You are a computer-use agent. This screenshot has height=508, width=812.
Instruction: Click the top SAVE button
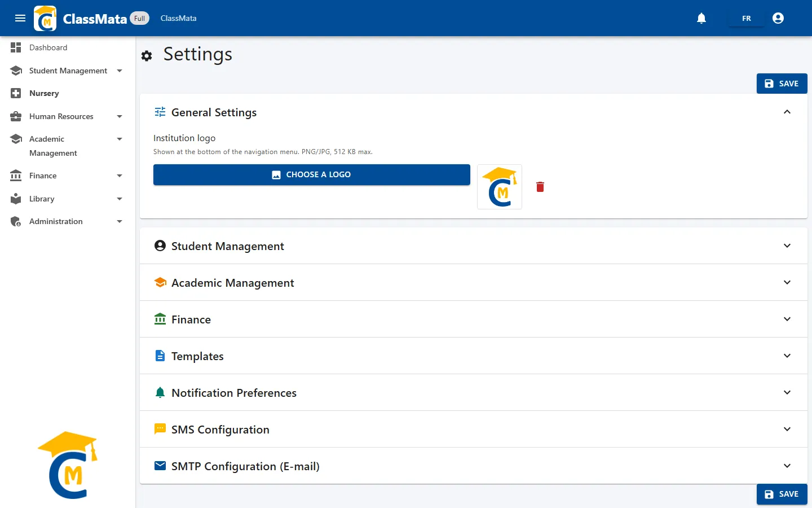pos(782,84)
